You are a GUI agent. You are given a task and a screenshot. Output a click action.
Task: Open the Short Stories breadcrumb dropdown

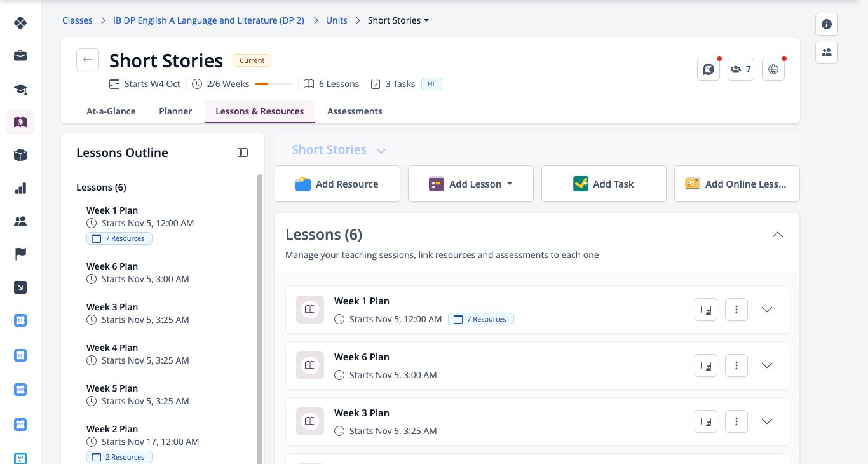[x=398, y=20]
